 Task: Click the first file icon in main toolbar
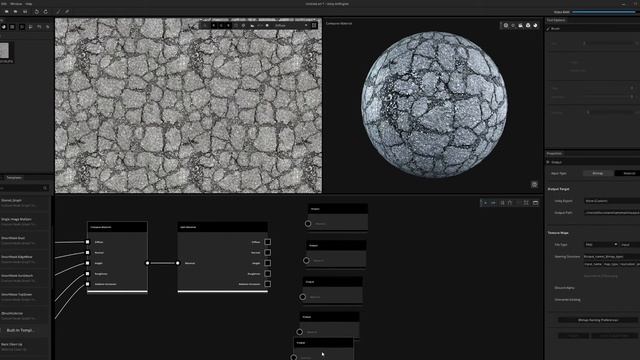[7, 12]
